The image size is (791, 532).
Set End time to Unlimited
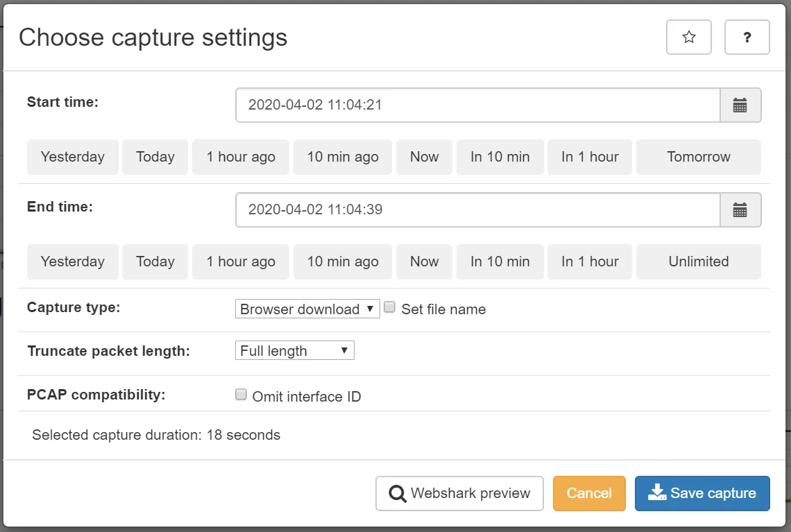698,262
